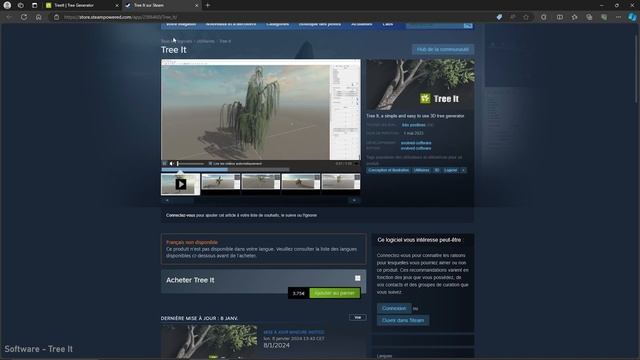The height and width of the screenshot is (360, 640).
Task: Expand more tags with plus button
Action: click(463, 170)
